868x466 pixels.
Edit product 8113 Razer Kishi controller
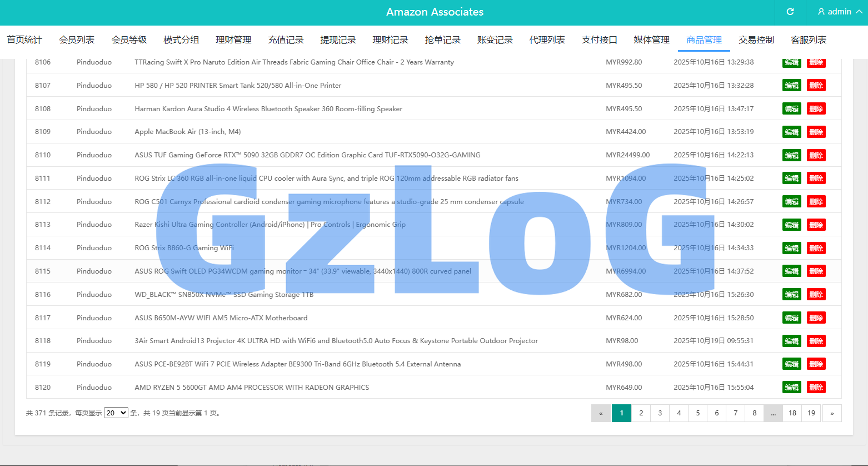pos(791,225)
